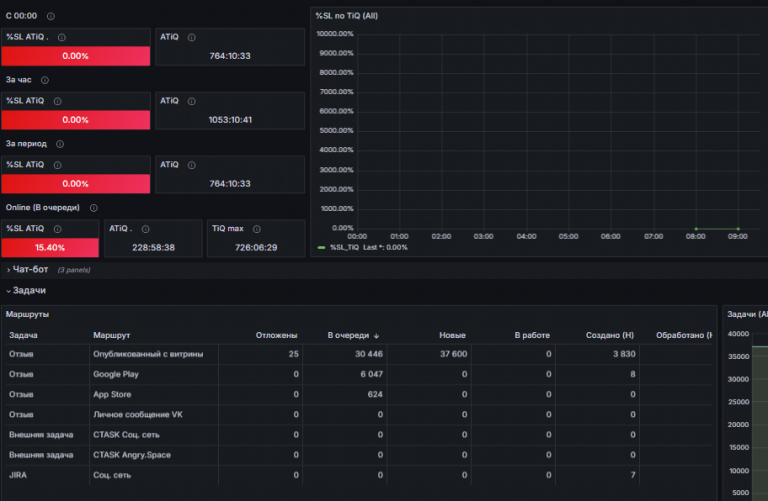Sort table by В очереди column arrow
This screenshot has height=501, width=768.
point(376,335)
